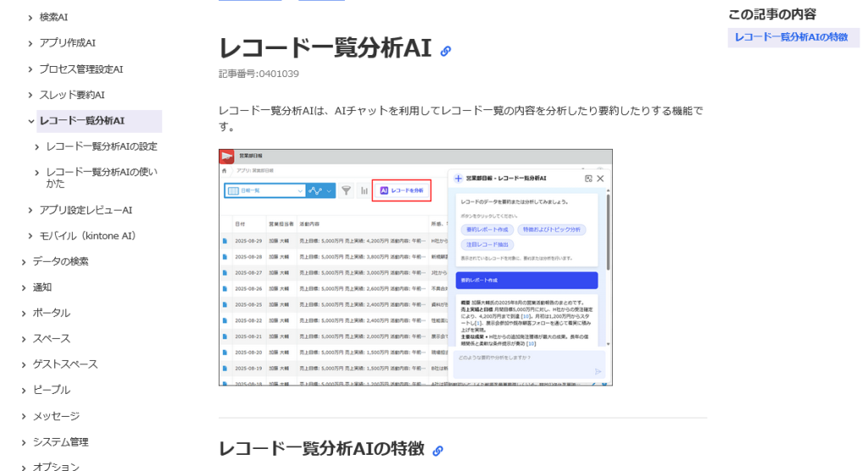Expand the アプリ作成AI chevron arrow

click(x=31, y=43)
